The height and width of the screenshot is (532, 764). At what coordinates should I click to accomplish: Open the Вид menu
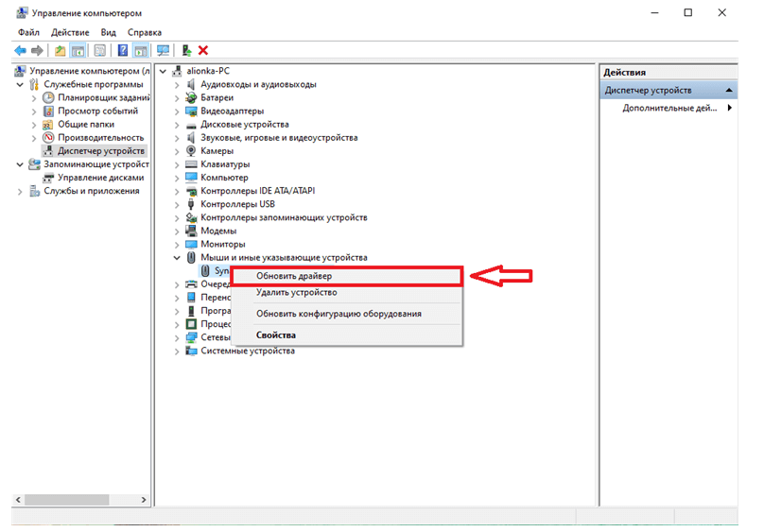(108, 33)
